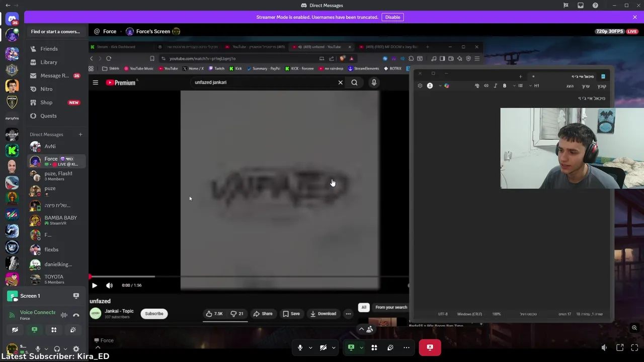The image size is (644, 362).
Task: Expand screen share options arrow in call bar
Action: (x=361, y=347)
